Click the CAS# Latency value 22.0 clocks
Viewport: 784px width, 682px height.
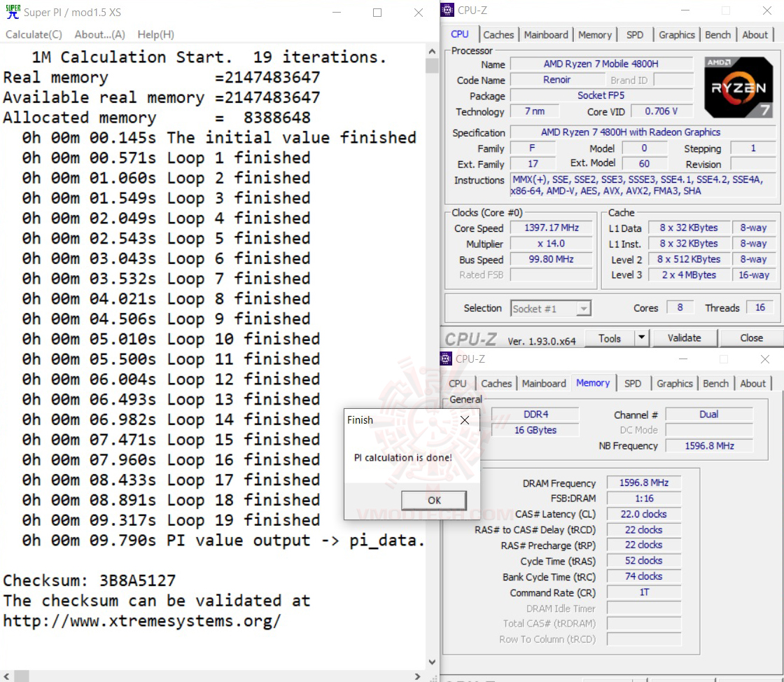(x=643, y=514)
